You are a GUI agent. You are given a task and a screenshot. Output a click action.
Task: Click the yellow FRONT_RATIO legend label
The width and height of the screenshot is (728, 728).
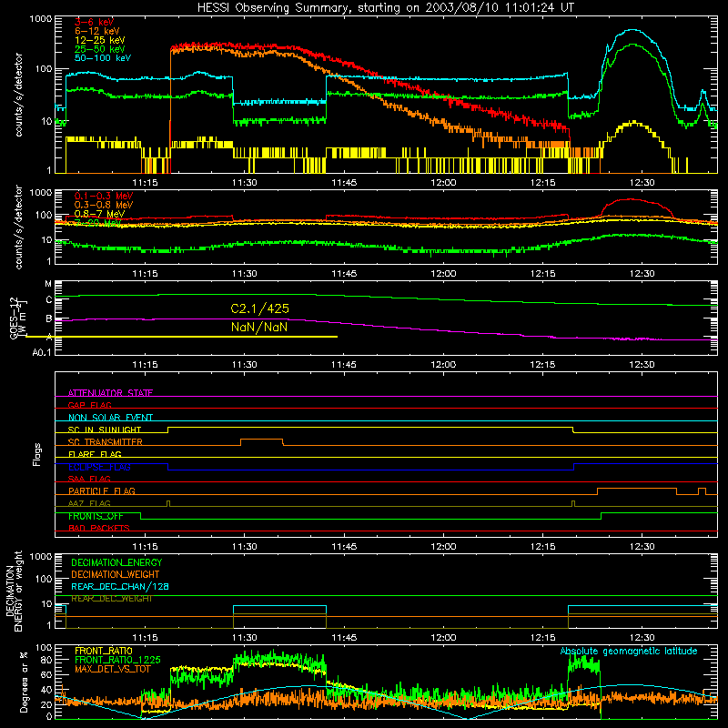tap(104, 651)
